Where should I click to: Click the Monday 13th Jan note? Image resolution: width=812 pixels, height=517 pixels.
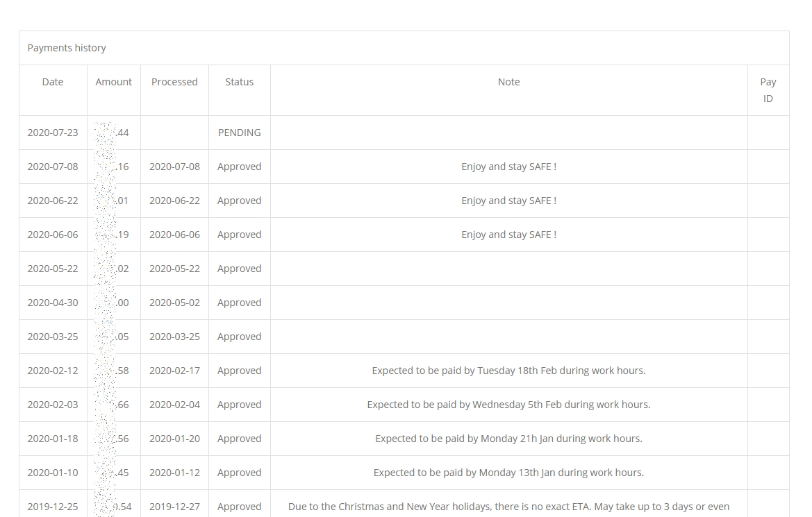[x=508, y=473]
